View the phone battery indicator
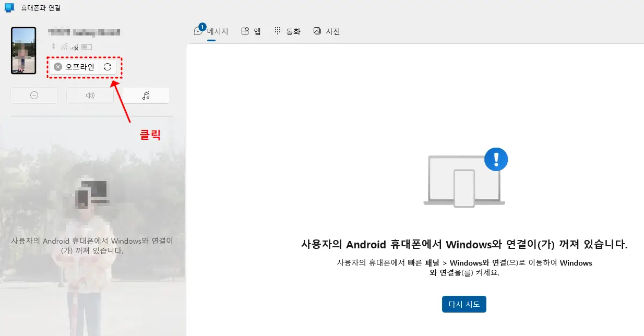This screenshot has height=336, width=644. [87, 46]
